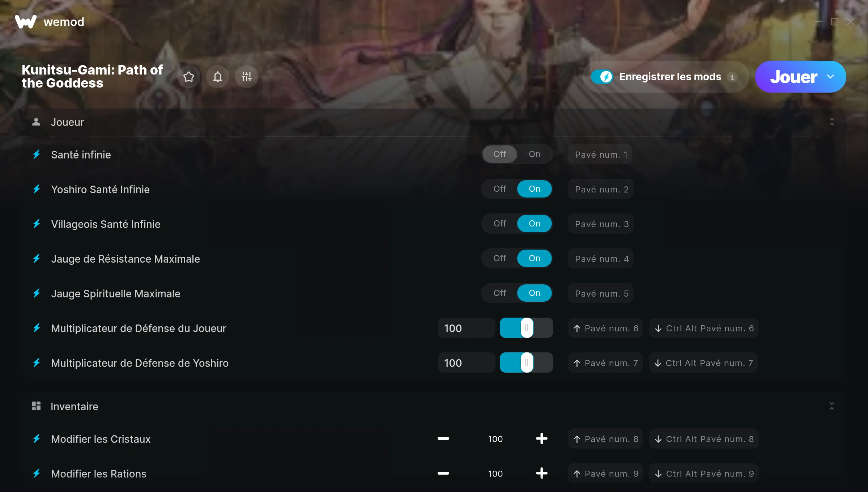This screenshot has height=492, width=868.
Task: Turn on Santé infinie
Action: (x=535, y=154)
